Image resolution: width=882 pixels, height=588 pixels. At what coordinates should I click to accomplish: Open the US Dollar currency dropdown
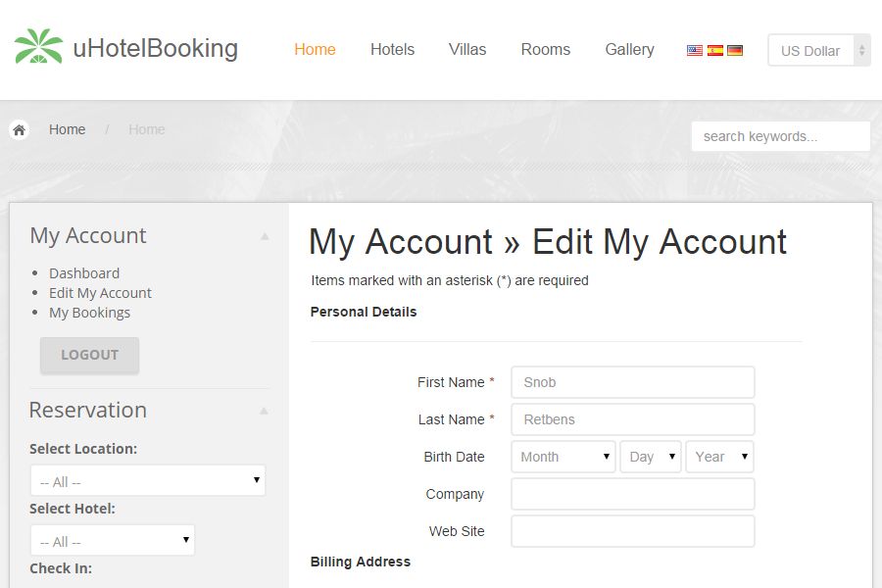coord(818,51)
